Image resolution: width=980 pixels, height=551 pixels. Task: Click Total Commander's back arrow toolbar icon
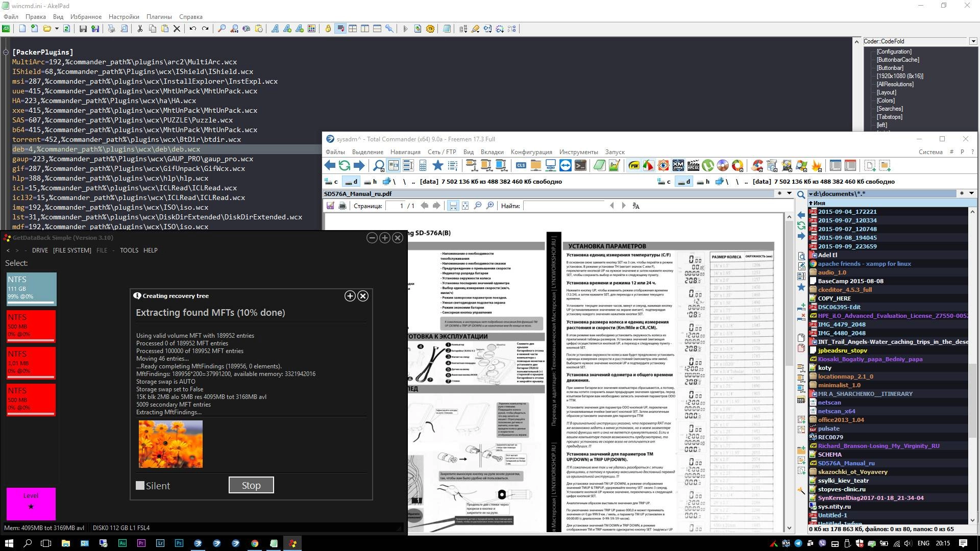tap(330, 165)
